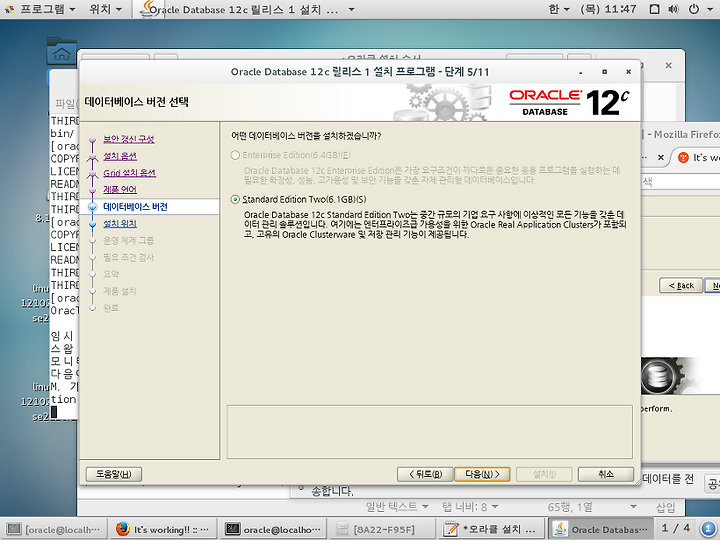Open the clock showing (목) 11:47
Screen dimensions: 720x540
pos(608,9)
